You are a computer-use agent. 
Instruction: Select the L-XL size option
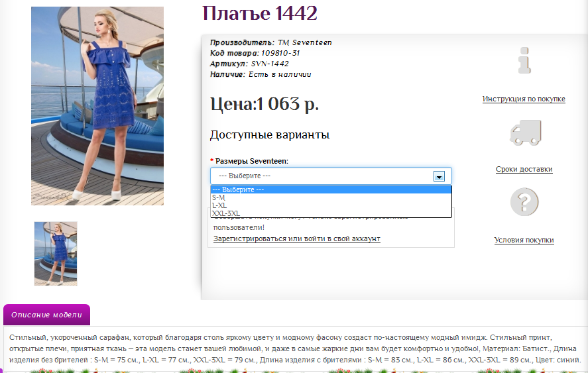point(331,205)
